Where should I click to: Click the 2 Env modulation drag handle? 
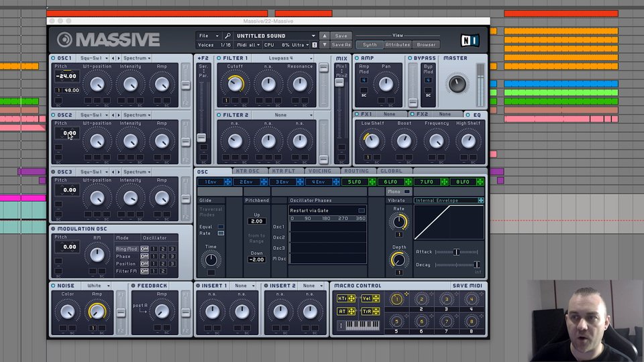264,182
